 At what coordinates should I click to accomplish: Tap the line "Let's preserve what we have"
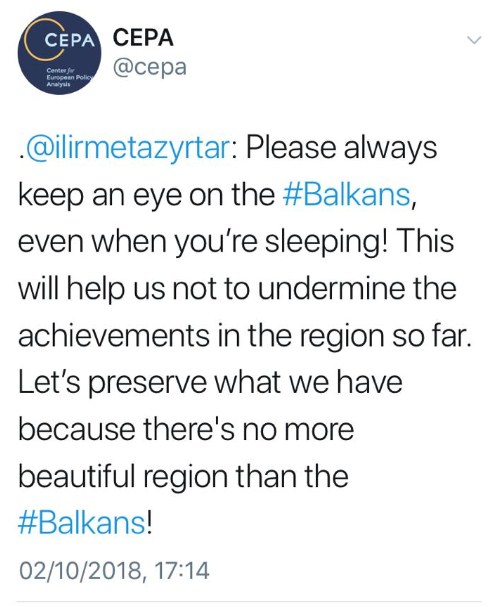(x=210, y=382)
